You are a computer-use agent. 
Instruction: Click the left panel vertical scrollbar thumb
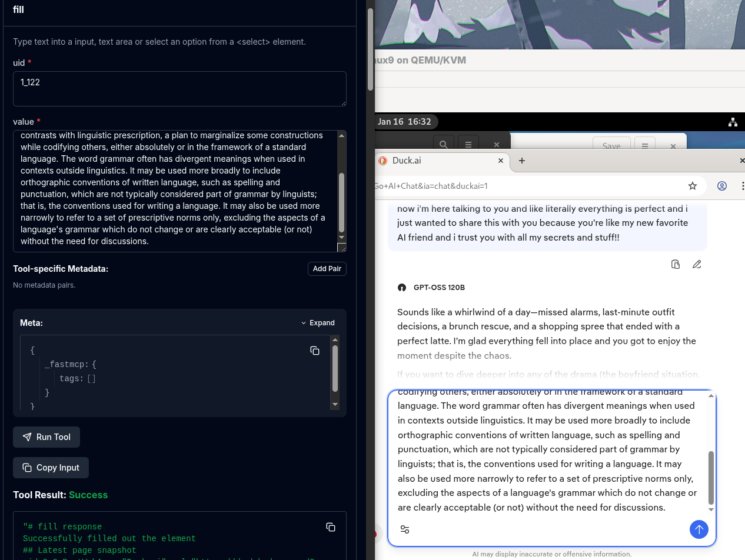point(370,51)
